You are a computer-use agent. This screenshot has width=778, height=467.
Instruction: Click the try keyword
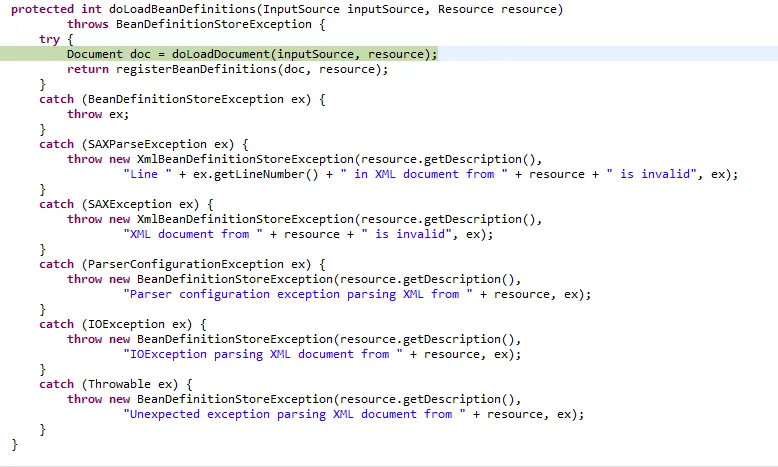pos(49,39)
